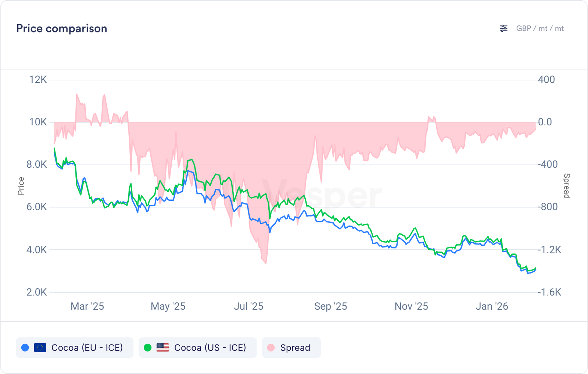
Task: Click the Mar '25 x-axis label
Action: pyautogui.click(x=87, y=306)
